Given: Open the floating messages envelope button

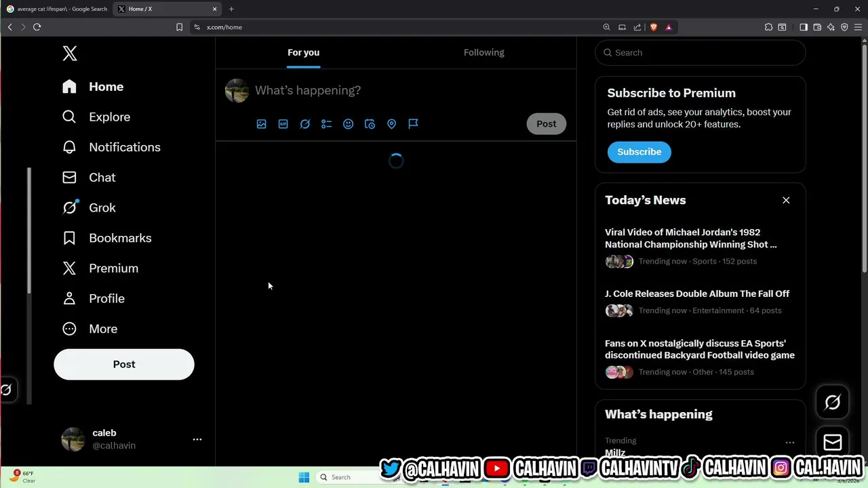Looking at the screenshot, I should tap(833, 443).
